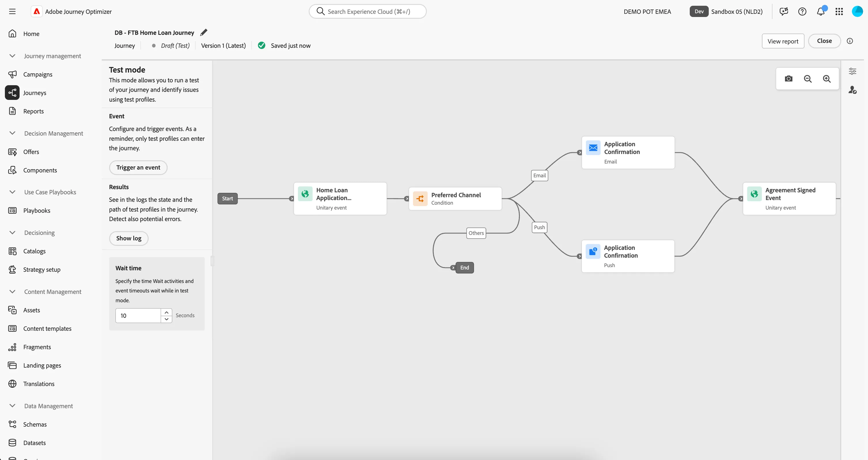Select the Agreement Signed Event node icon
This screenshot has width=868, height=460.
coord(755,194)
